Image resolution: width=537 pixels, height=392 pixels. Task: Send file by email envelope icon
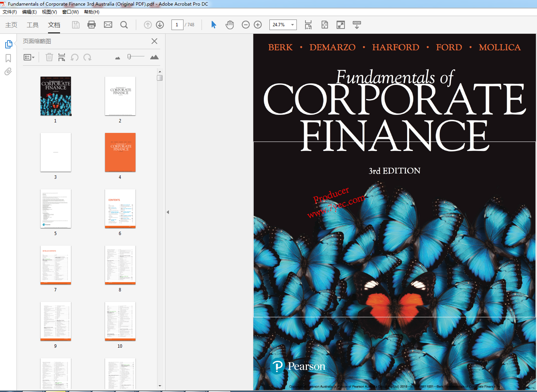[108, 25]
